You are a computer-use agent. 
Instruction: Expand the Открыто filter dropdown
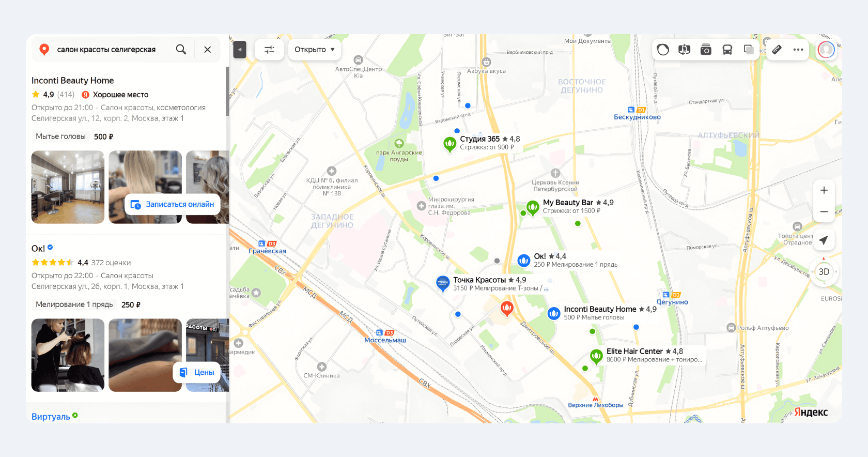(315, 50)
